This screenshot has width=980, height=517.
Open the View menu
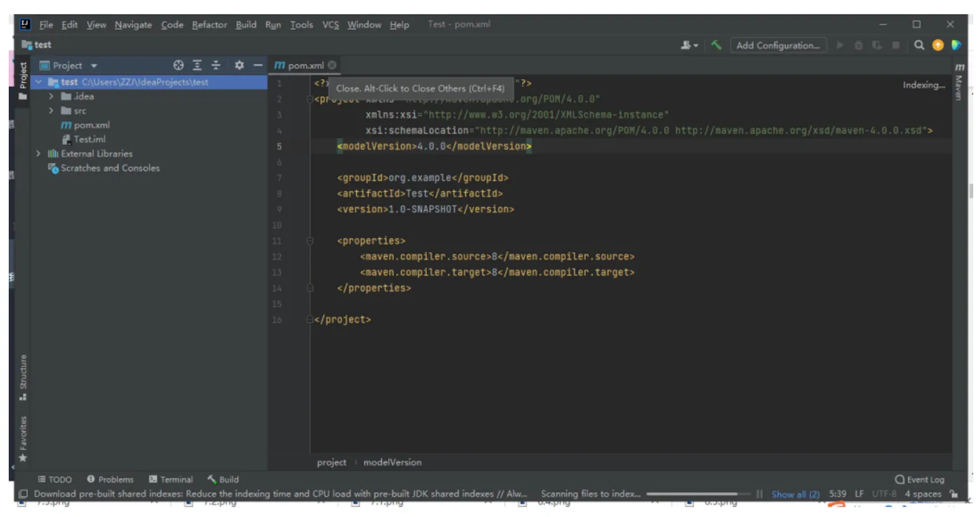coord(97,24)
